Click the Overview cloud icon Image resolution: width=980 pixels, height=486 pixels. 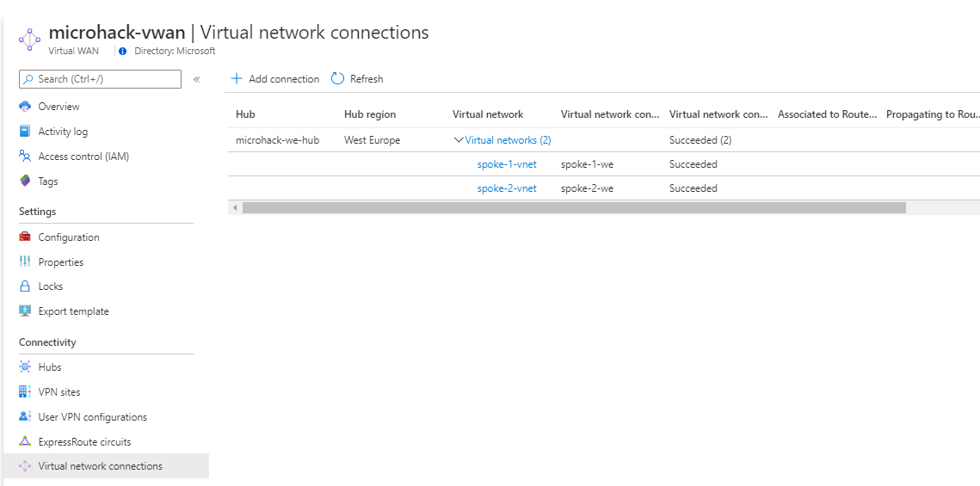(x=25, y=106)
